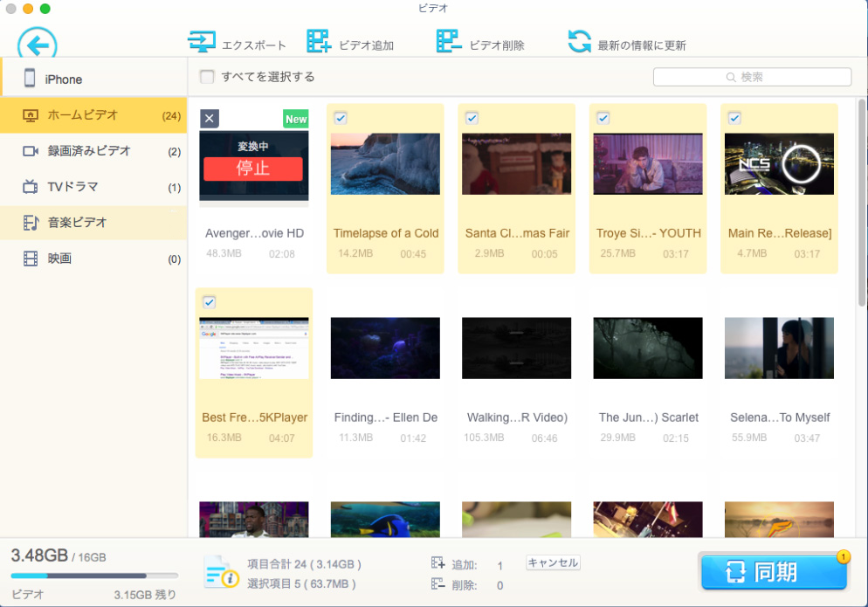
Task: Toggle the Select All (すべてを選択する) checkbox
Action: pyautogui.click(x=207, y=77)
